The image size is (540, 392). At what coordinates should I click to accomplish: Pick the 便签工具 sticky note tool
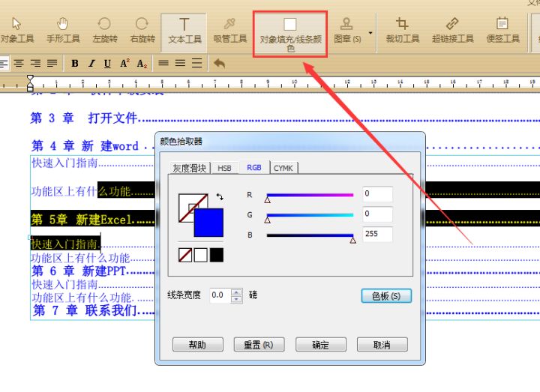pyautogui.click(x=502, y=30)
